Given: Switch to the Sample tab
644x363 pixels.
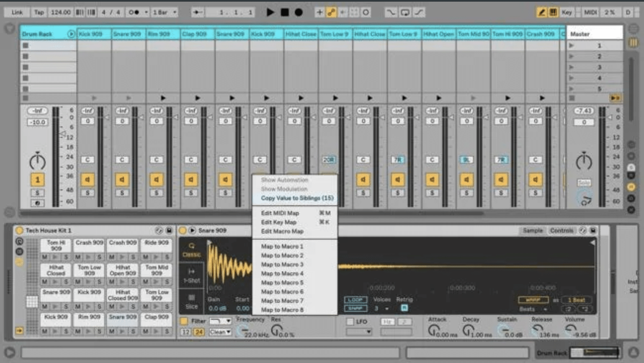Looking at the screenshot, I should [532, 230].
